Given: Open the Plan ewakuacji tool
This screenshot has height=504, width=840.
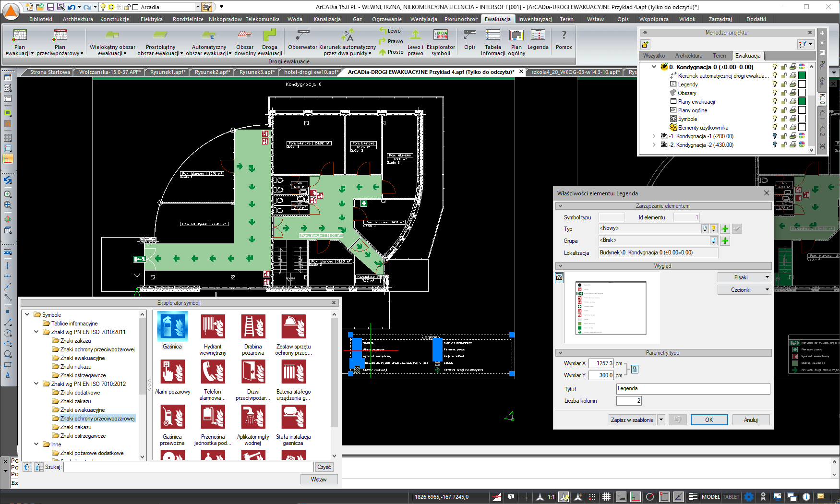Looking at the screenshot, I should click(x=20, y=42).
